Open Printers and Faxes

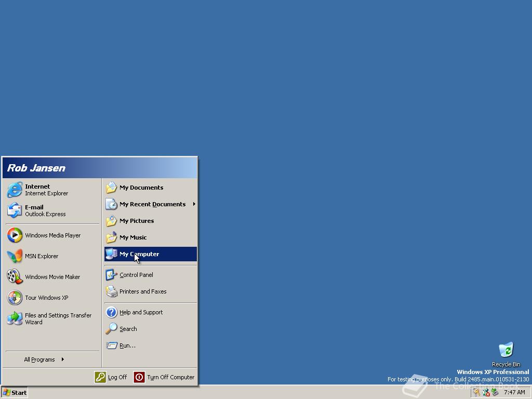click(150, 291)
